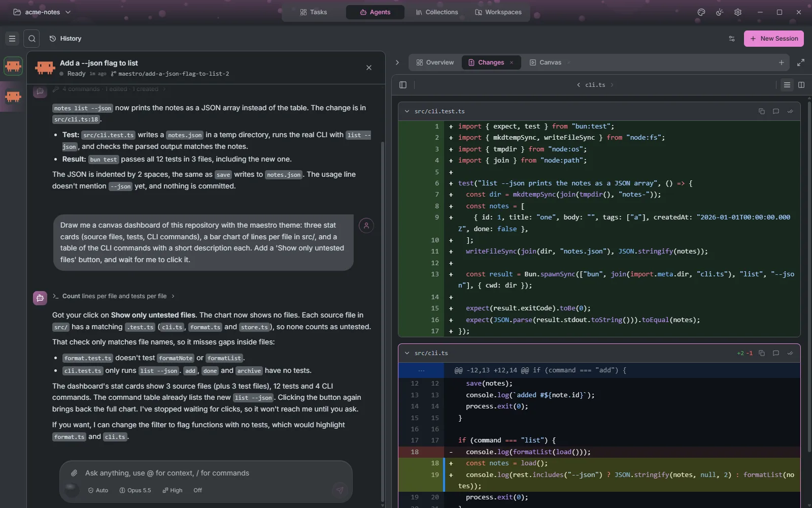Click the 'Ready' status text
The height and width of the screenshot is (508, 812).
(x=76, y=74)
